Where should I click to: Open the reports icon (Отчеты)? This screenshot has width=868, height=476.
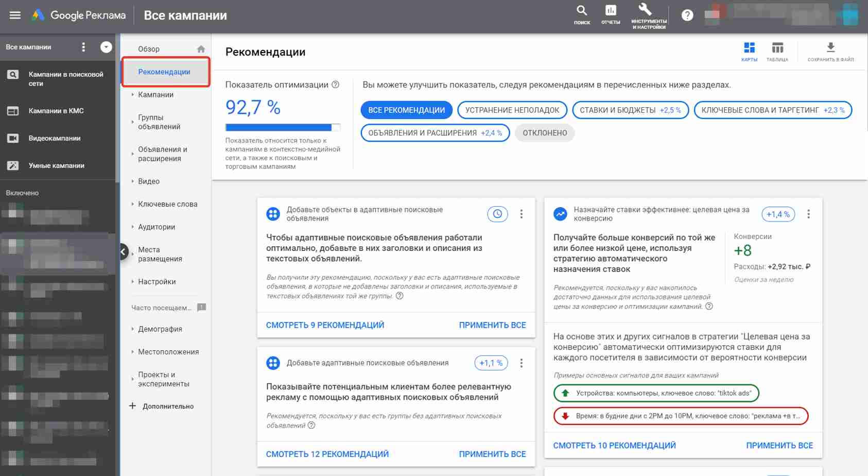point(611,14)
